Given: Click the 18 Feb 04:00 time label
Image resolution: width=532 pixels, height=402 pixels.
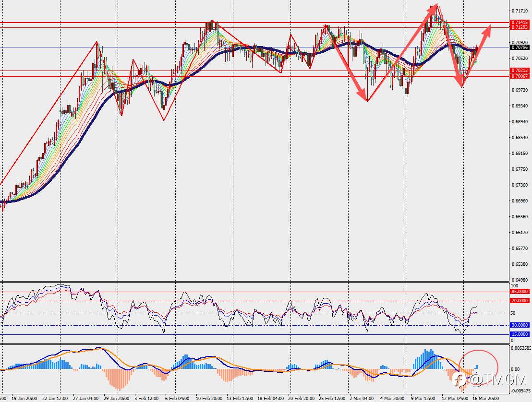Looking at the screenshot, I should [271, 399].
